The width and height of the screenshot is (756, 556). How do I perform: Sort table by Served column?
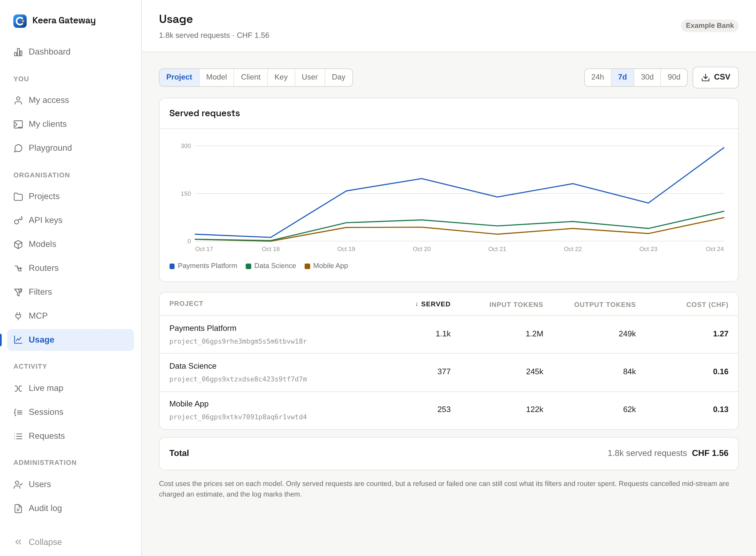pyautogui.click(x=433, y=304)
